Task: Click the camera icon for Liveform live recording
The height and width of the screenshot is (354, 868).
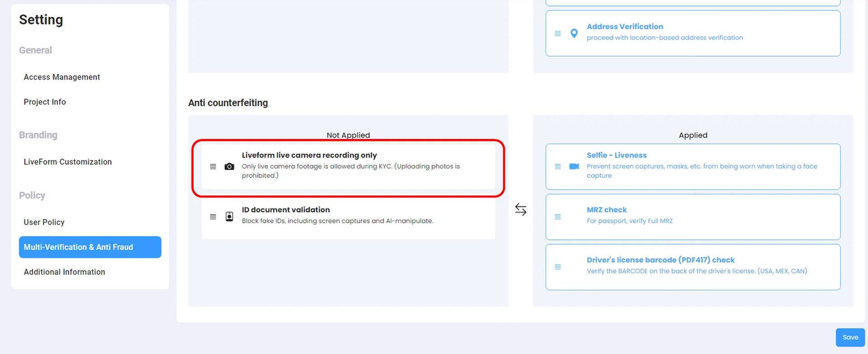Action: (229, 167)
